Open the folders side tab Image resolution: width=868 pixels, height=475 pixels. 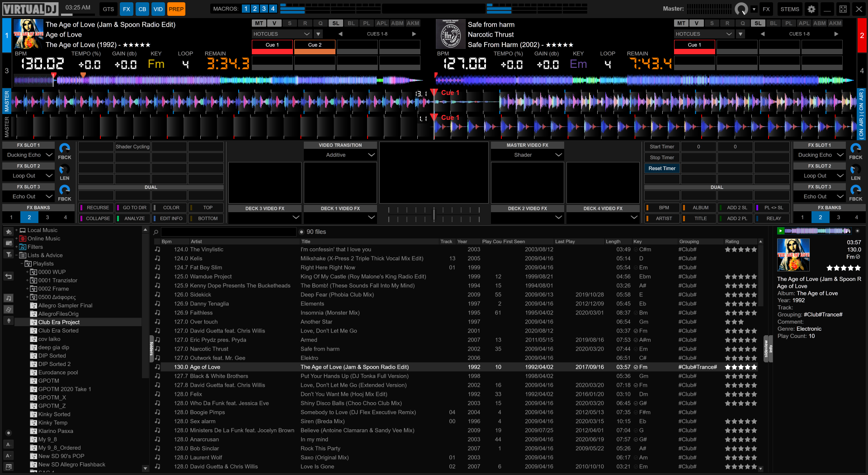click(151, 348)
